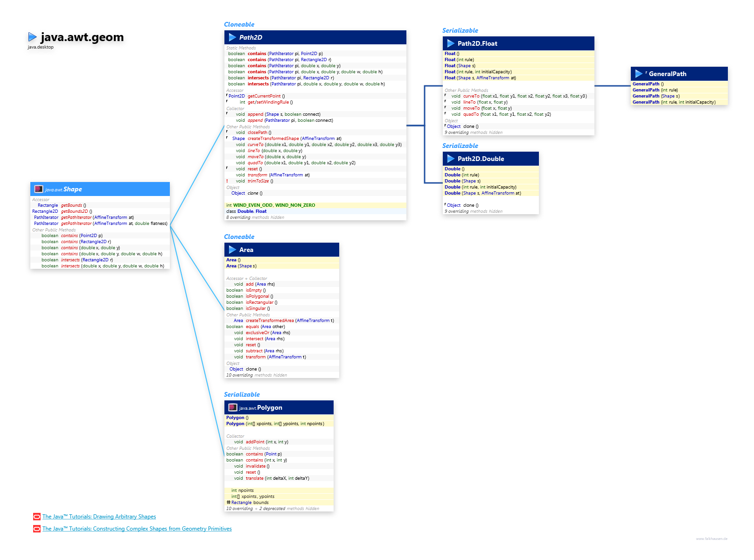Screen dimensions: 754x560
Task: Click Area (Shape s) constructor
Action: tap(241, 266)
